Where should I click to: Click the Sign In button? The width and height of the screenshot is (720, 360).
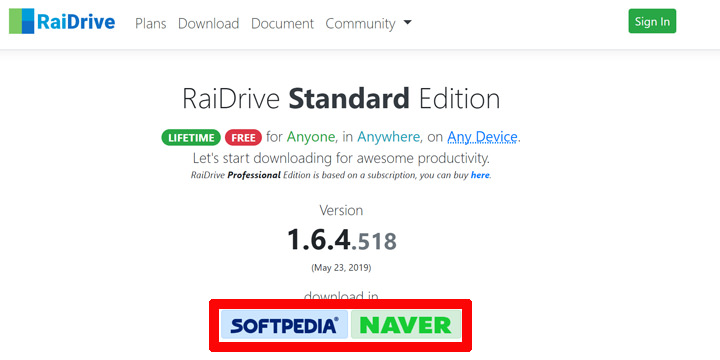click(652, 21)
